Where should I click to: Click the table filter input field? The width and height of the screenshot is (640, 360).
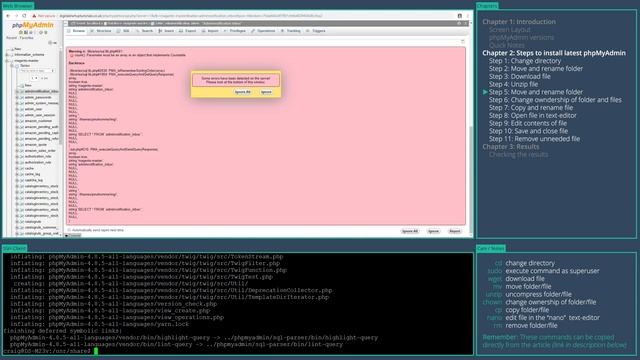pyautogui.click(x=37, y=71)
